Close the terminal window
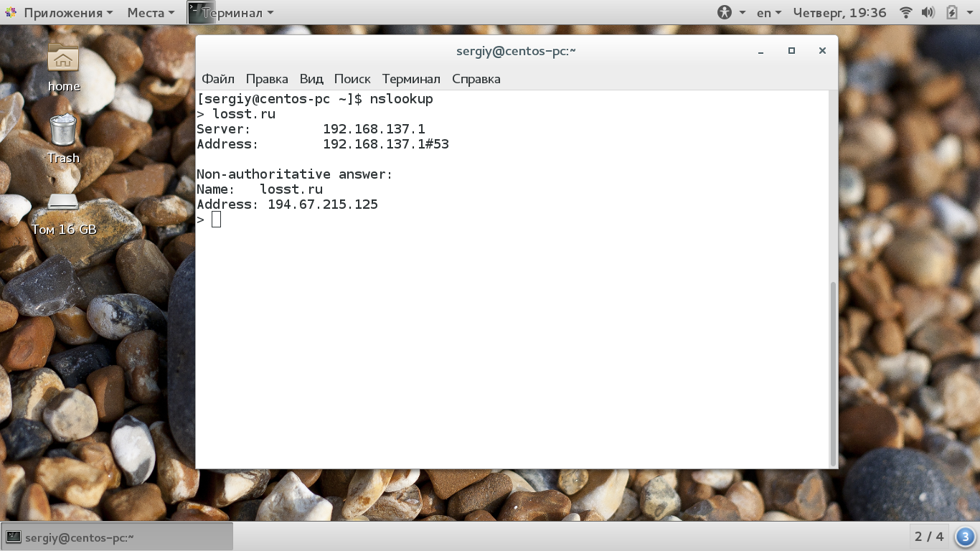 click(x=822, y=51)
